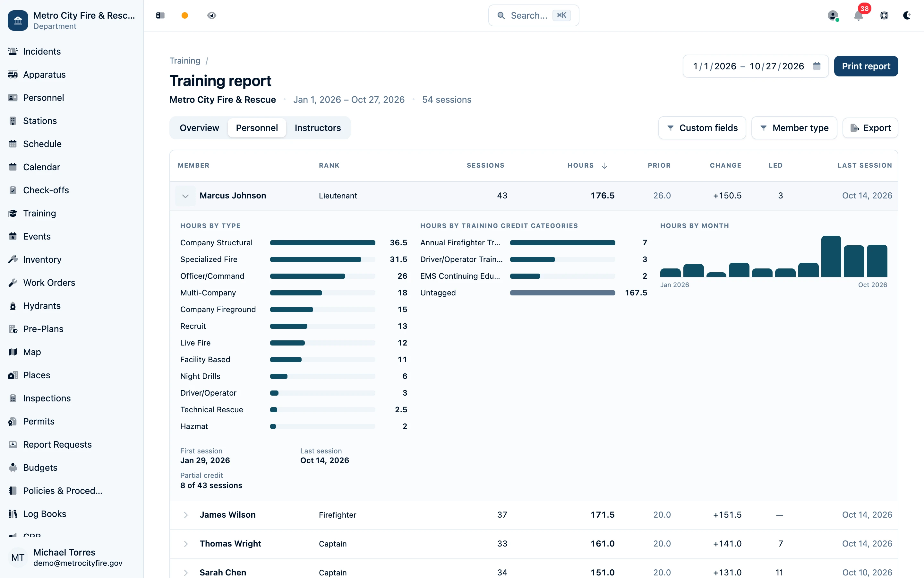Sort by the Hours column header

(587, 165)
